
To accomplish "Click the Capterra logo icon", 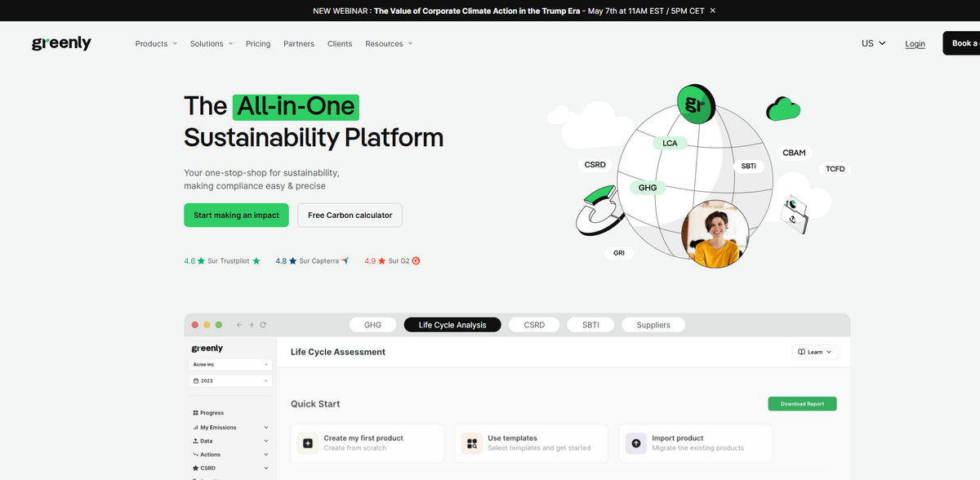I will click(x=345, y=261).
